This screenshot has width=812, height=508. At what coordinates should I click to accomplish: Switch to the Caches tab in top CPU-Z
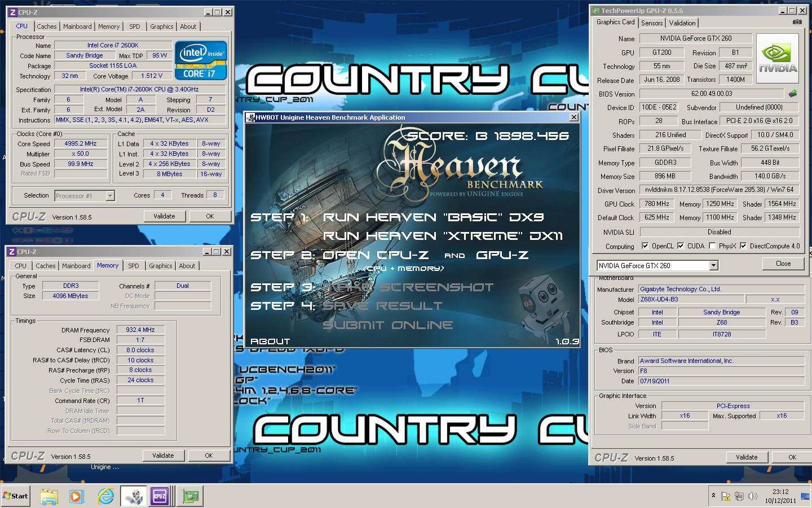[47, 27]
